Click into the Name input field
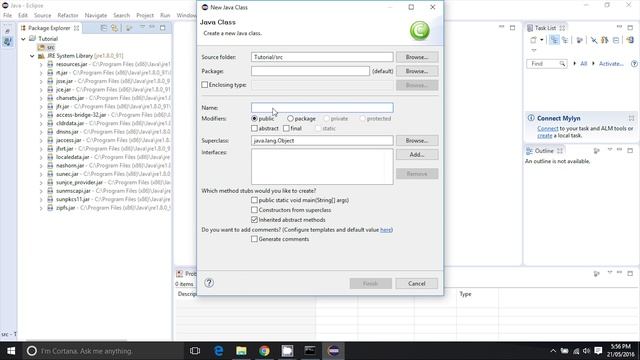Image resolution: width=640 pixels, height=360 pixels. click(x=322, y=107)
